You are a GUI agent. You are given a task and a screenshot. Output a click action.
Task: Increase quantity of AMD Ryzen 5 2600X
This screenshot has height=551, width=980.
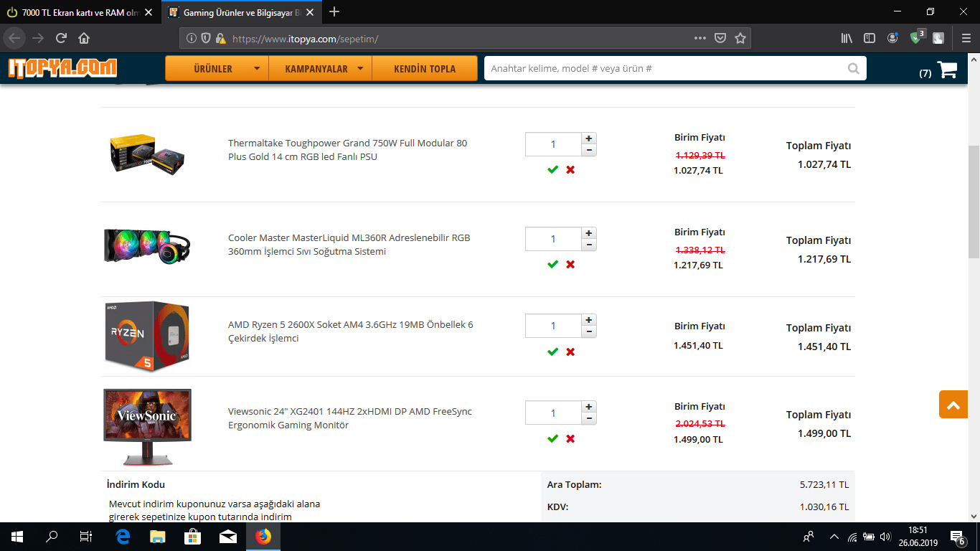coord(589,320)
